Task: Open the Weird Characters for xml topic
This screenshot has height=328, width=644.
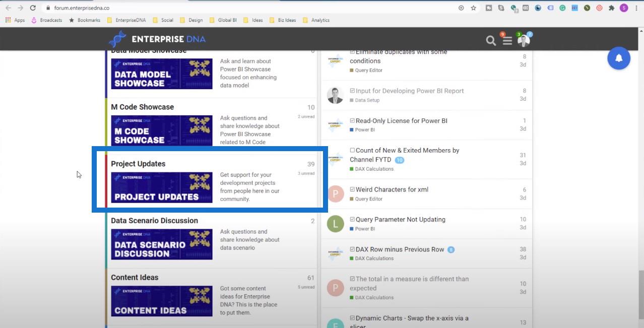Action: coord(392,189)
